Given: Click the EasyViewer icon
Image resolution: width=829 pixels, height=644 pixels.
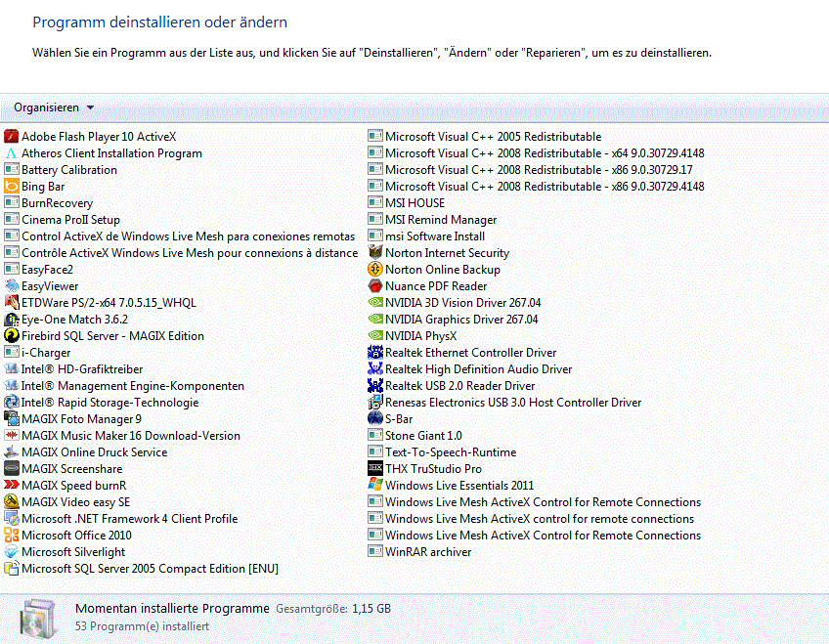Looking at the screenshot, I should click(11, 286).
